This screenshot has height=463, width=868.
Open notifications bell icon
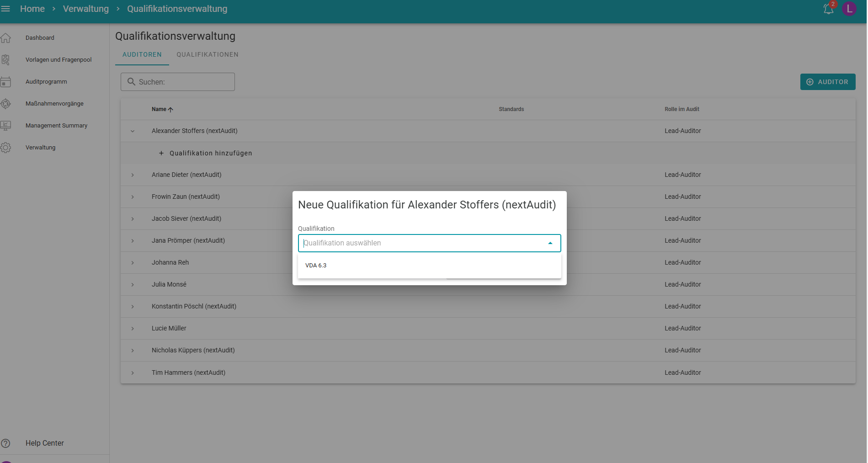828,9
